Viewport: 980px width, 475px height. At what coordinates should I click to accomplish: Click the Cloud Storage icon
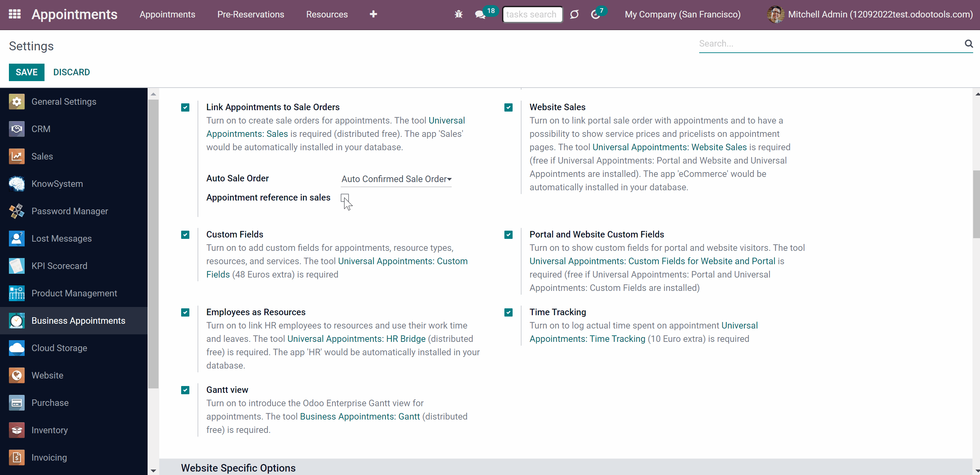[17, 348]
